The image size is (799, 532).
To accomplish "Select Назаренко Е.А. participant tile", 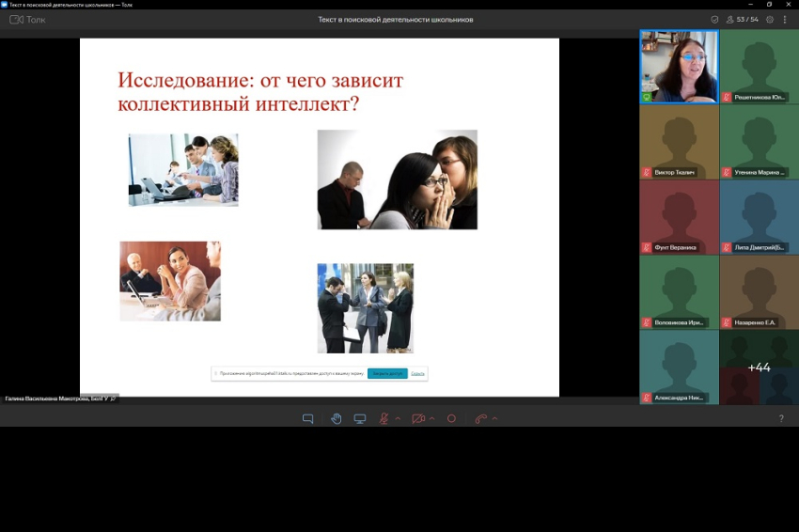I will click(x=760, y=292).
